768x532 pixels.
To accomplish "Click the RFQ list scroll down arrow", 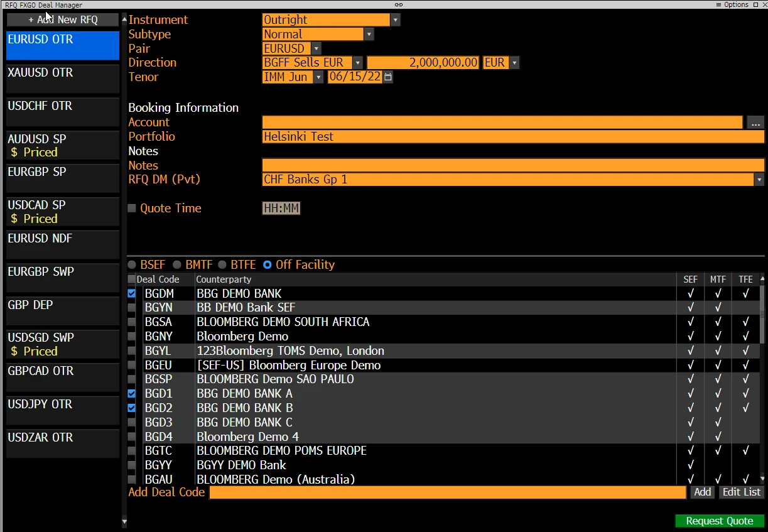I will [x=124, y=521].
